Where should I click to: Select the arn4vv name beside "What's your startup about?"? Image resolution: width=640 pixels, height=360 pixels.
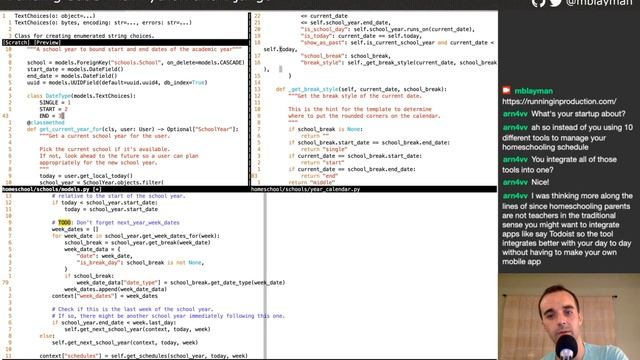coord(515,114)
